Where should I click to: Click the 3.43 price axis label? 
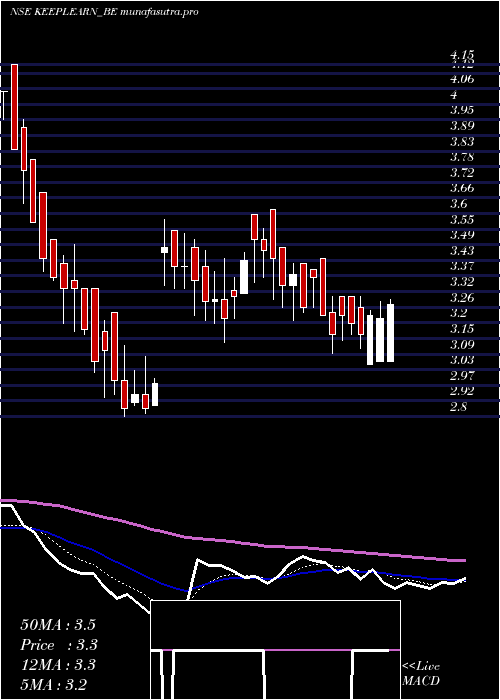click(462, 250)
